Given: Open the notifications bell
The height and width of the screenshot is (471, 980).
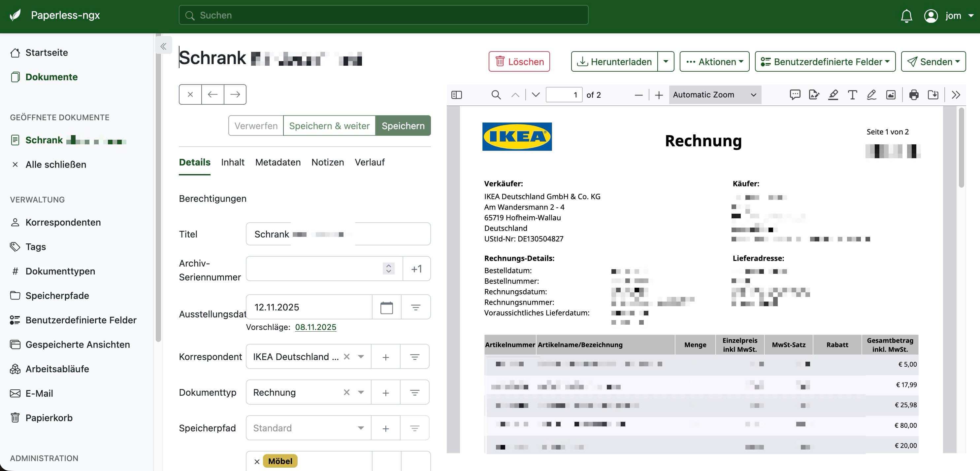Looking at the screenshot, I should click(x=906, y=16).
